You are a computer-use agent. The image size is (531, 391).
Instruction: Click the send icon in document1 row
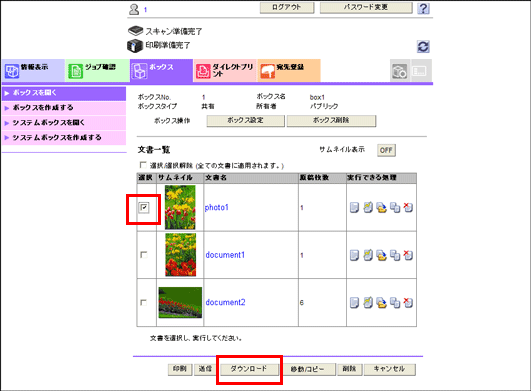(x=368, y=255)
